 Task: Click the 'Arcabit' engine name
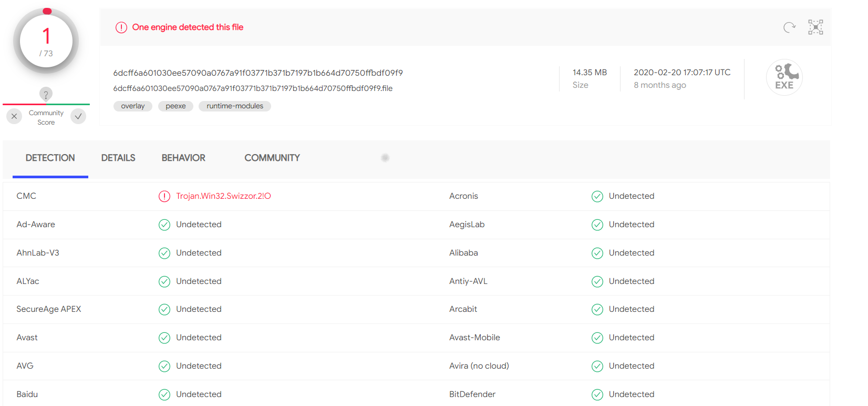pos(463,309)
